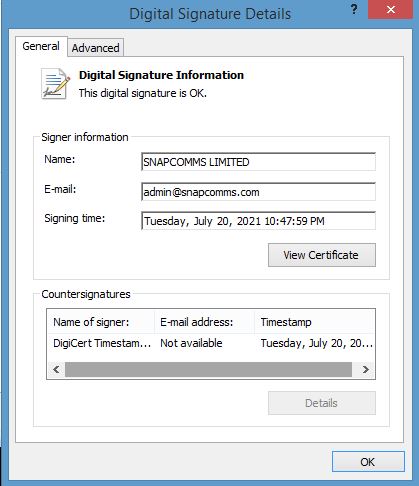Viewport: 419px width, 486px height.
Task: Click the Tuesday, July 20 timestamp cell
Action: [317, 343]
